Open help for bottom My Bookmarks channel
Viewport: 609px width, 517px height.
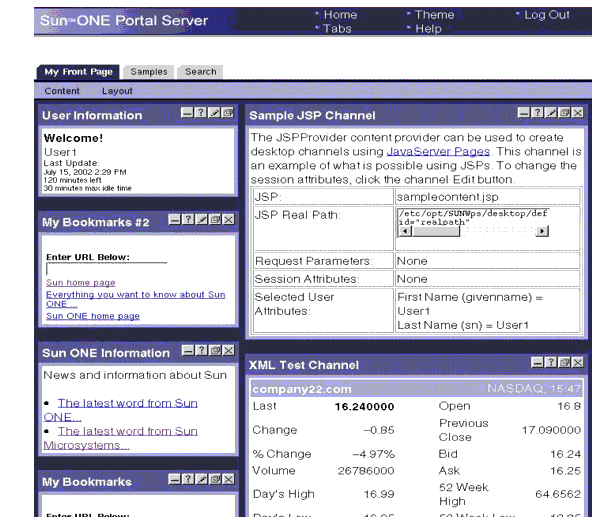188,479
